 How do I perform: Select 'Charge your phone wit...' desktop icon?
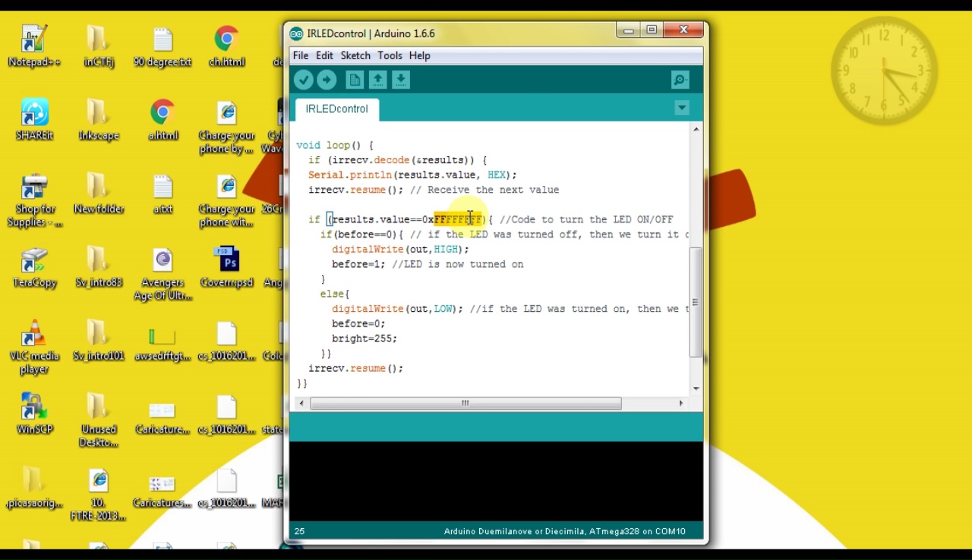coord(226,200)
